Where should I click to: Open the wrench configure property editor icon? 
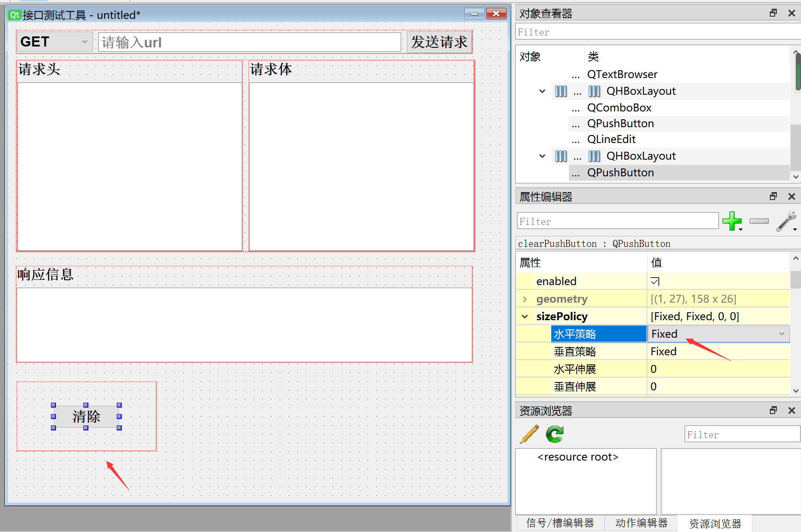(787, 221)
